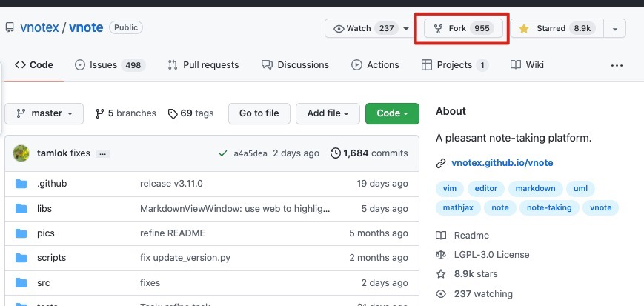
Task: View the 8.9k stars link
Action: [467, 274]
